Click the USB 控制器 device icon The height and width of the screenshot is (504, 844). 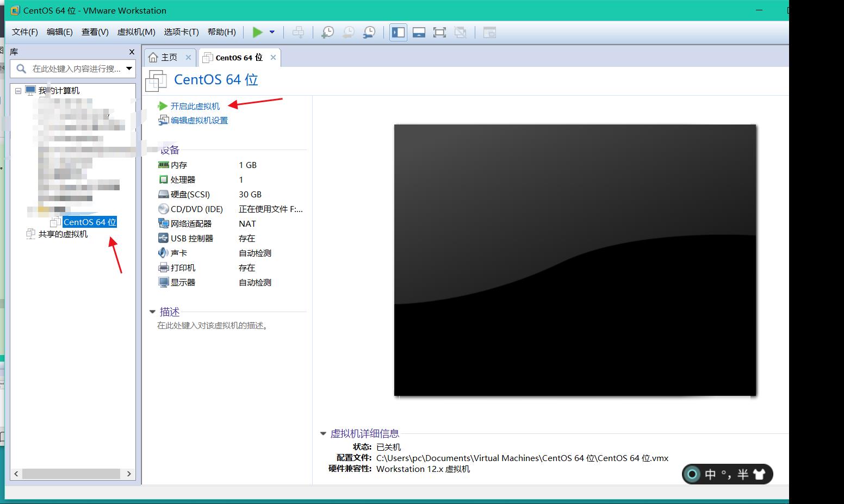163,238
